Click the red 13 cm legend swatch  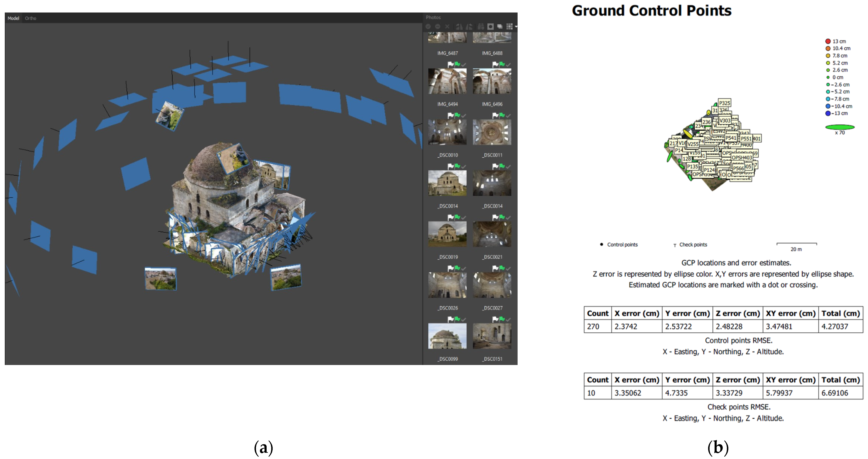pyautogui.click(x=828, y=41)
